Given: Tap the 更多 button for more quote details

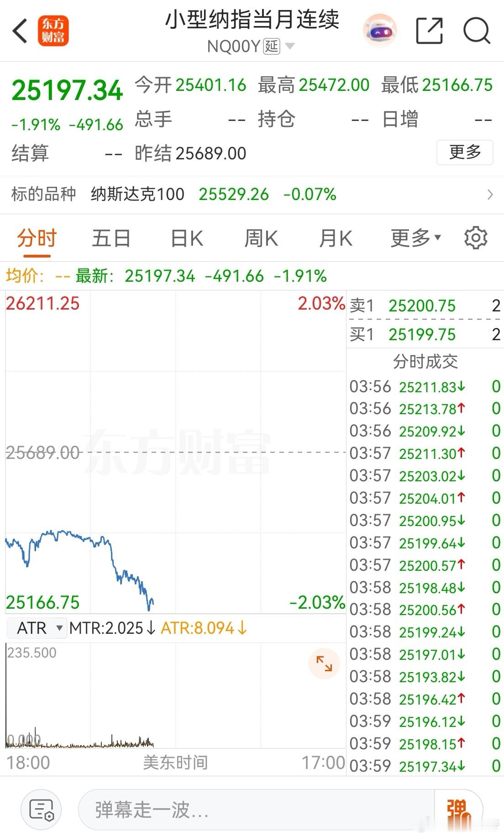Looking at the screenshot, I should tap(465, 153).
